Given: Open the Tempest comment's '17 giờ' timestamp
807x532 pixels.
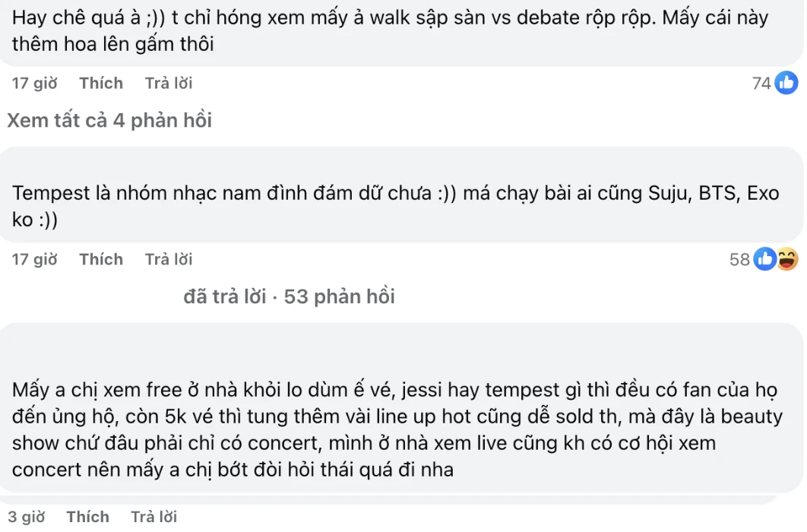Looking at the screenshot, I should tap(35, 259).
